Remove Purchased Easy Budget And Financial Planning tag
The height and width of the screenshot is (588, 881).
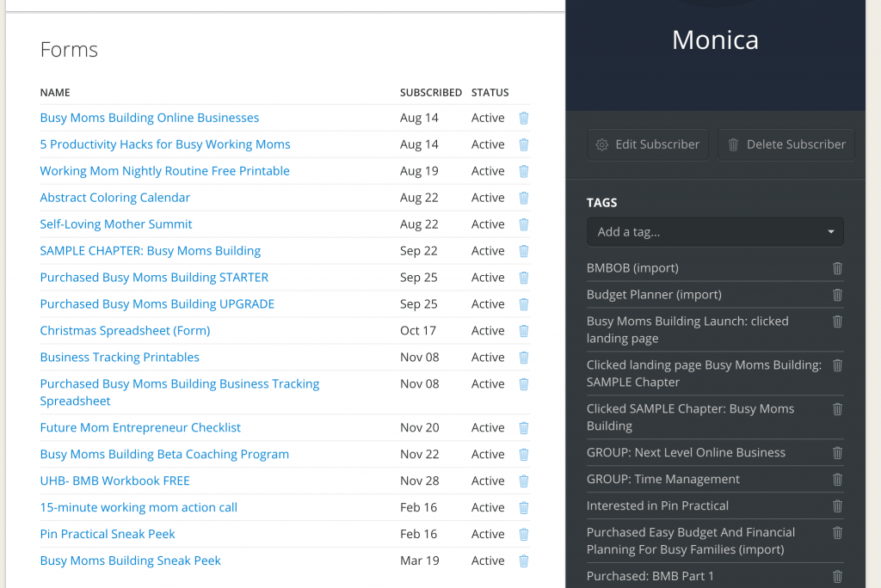click(x=837, y=533)
